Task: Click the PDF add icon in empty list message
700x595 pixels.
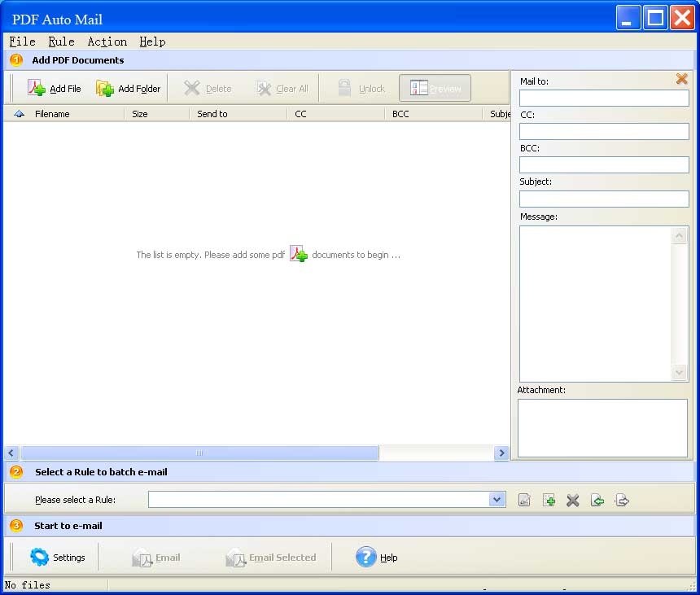Action: pyautogui.click(x=299, y=253)
